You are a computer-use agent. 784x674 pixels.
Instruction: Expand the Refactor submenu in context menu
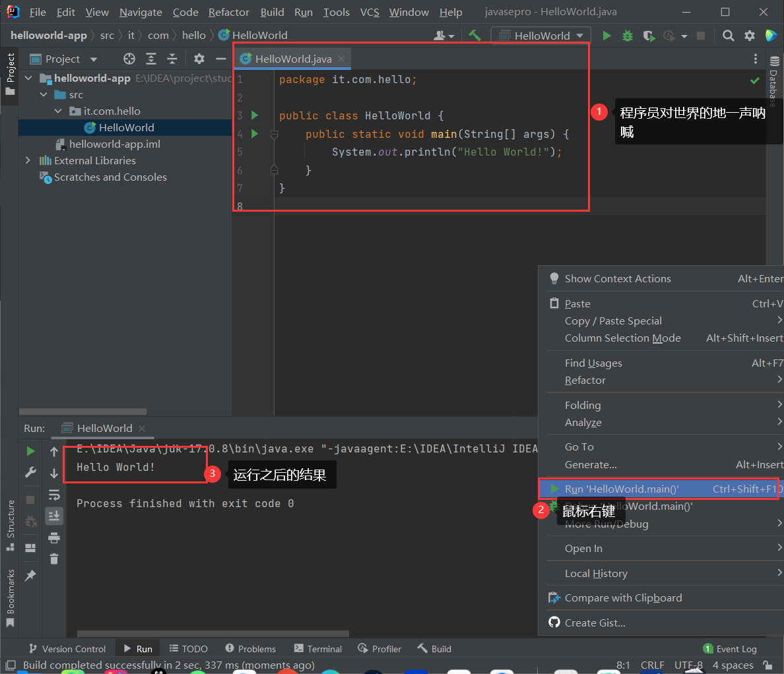[x=665, y=381]
